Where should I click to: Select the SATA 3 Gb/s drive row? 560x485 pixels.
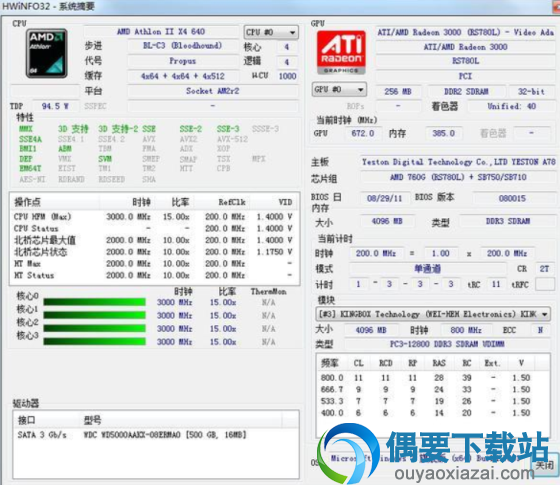coord(156,435)
